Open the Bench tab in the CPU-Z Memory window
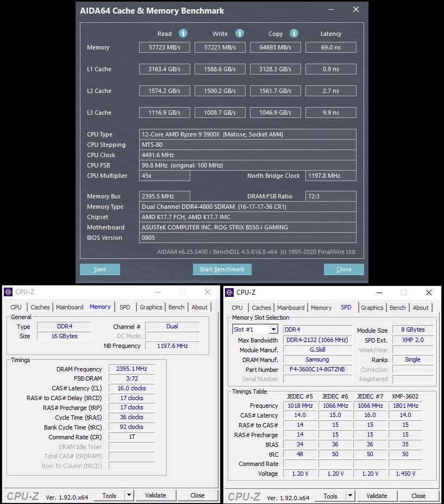Image resolution: width=444 pixels, height=504 pixels. [x=177, y=307]
